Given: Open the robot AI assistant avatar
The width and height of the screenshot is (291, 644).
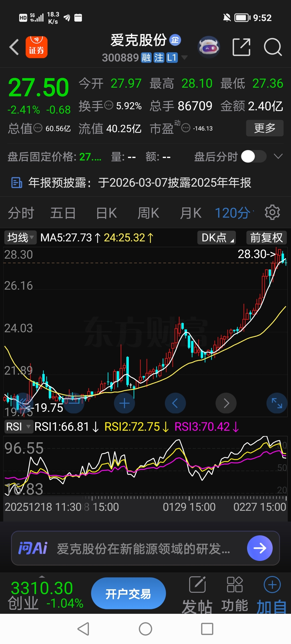Looking at the screenshot, I should [209, 47].
